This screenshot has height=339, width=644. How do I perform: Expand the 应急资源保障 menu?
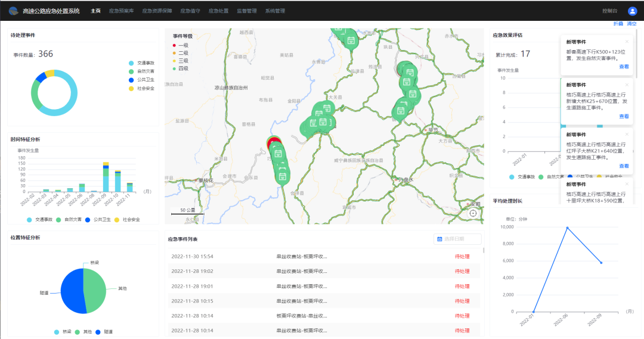pos(157,11)
